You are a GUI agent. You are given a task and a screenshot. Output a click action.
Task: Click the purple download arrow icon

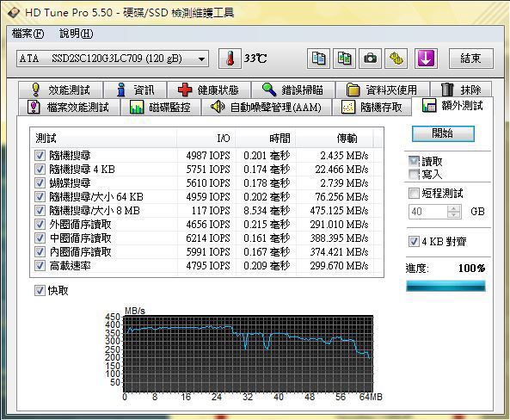[426, 59]
